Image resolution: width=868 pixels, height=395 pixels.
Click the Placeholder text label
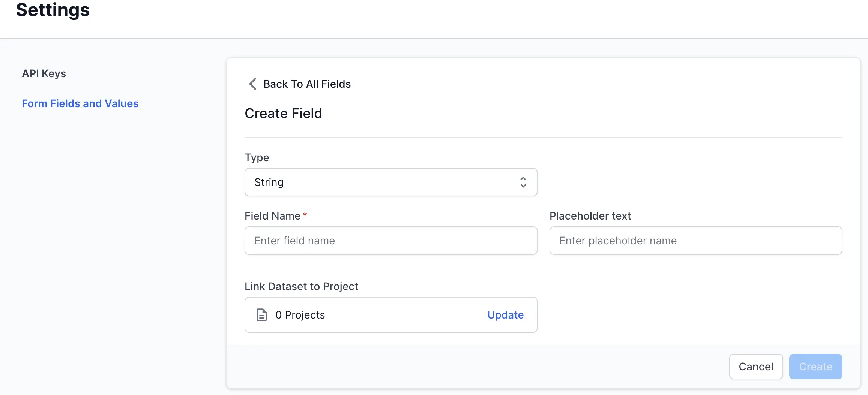coord(590,216)
